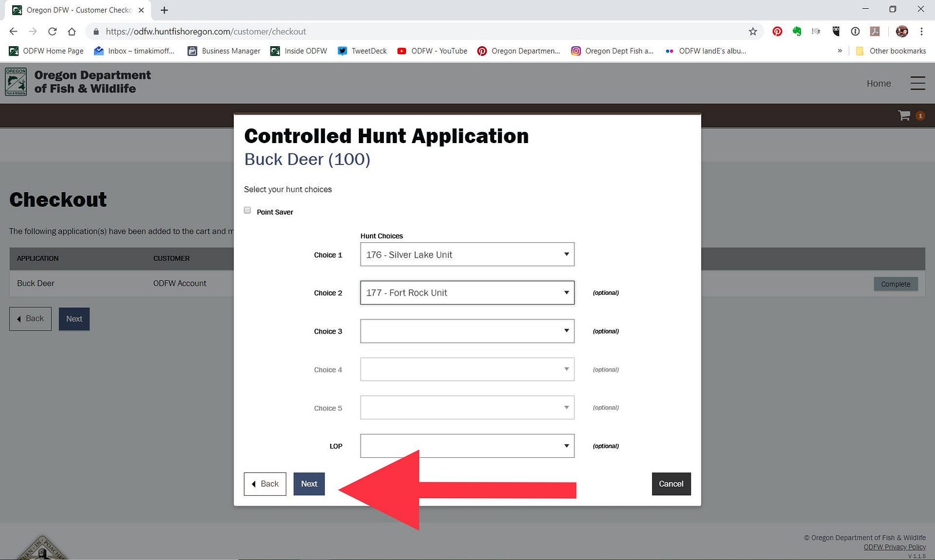Image resolution: width=935 pixels, height=560 pixels.
Task: Open the Oregon Department Pinterest bookmark
Action: click(519, 51)
